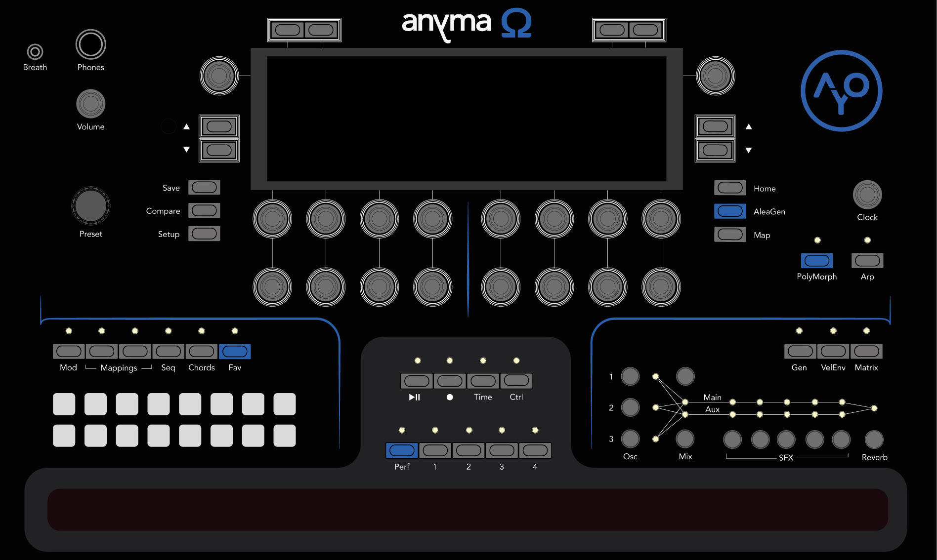Click the last SFX knob

[841, 440]
